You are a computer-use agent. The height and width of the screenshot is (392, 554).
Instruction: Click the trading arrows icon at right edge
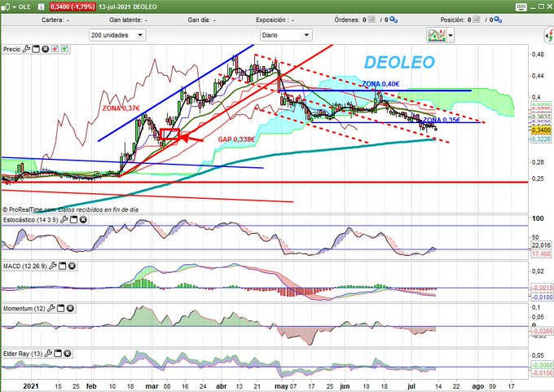pyautogui.click(x=549, y=35)
